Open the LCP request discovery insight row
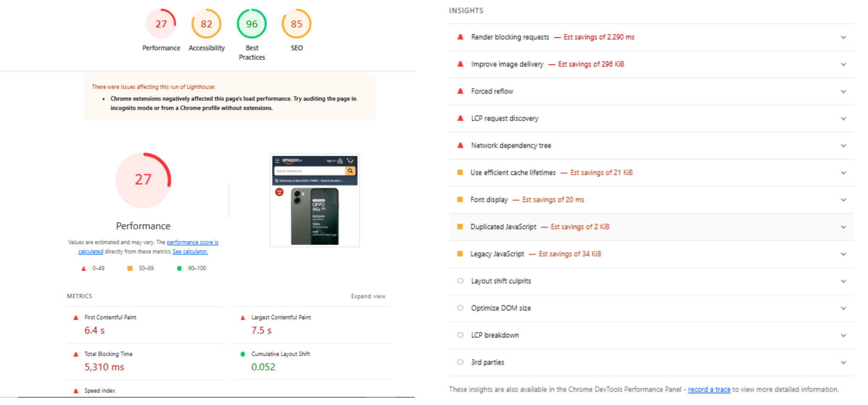The width and height of the screenshot is (868, 405). [504, 119]
